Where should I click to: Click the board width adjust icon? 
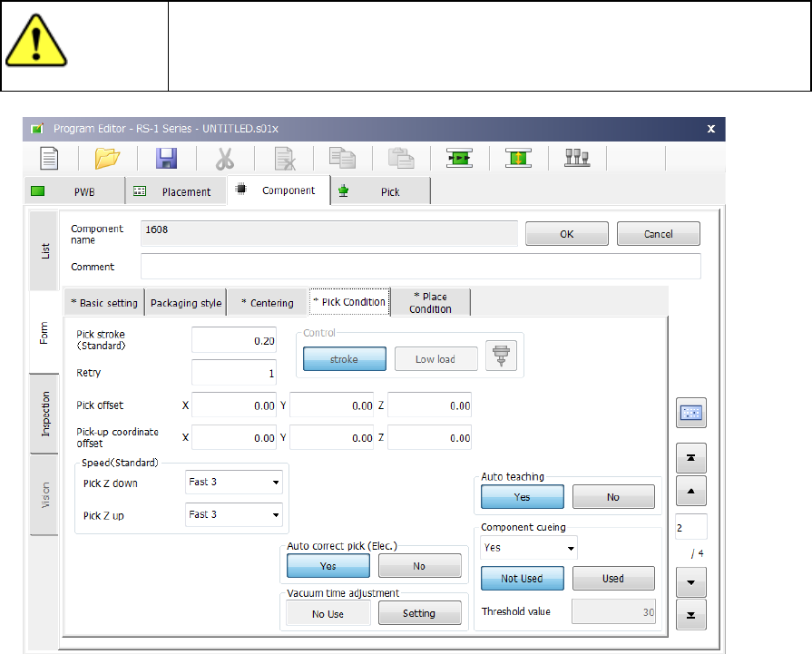tap(518, 158)
